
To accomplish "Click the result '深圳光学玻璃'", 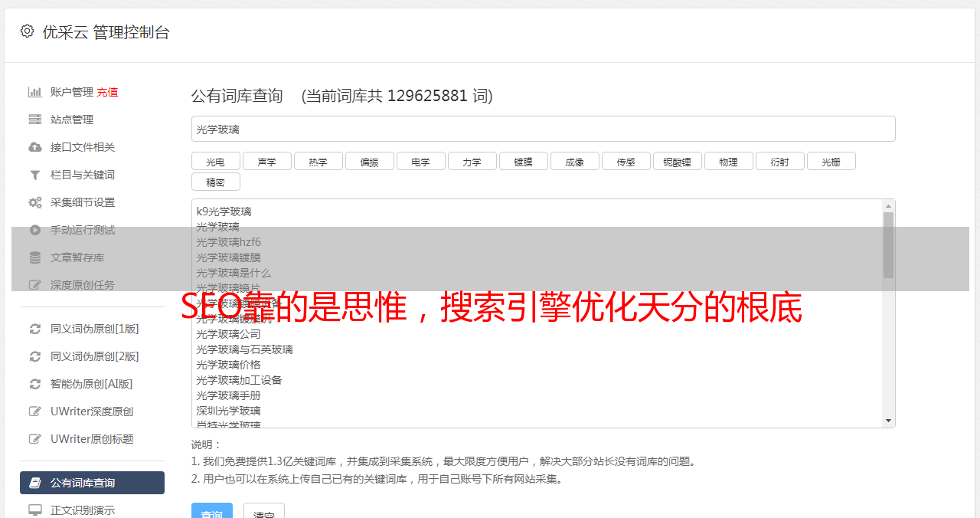I will pyautogui.click(x=228, y=411).
